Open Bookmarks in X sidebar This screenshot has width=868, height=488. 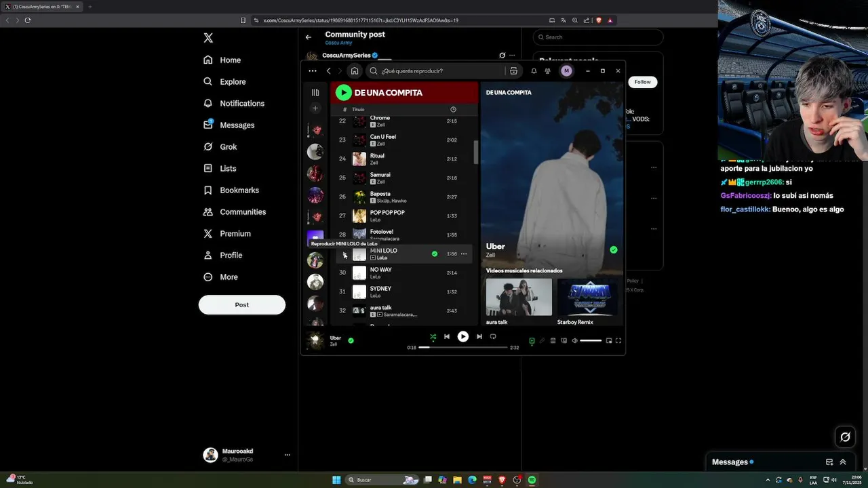click(x=231, y=190)
